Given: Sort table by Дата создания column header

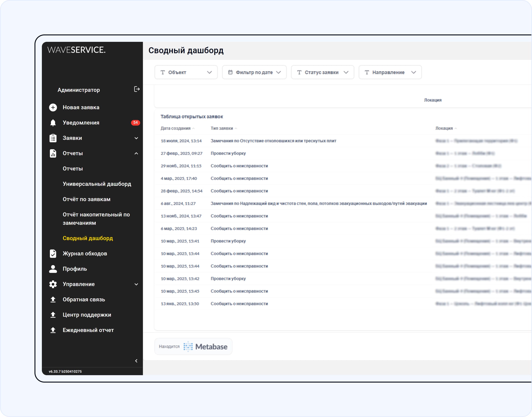Looking at the screenshot, I should (176, 128).
